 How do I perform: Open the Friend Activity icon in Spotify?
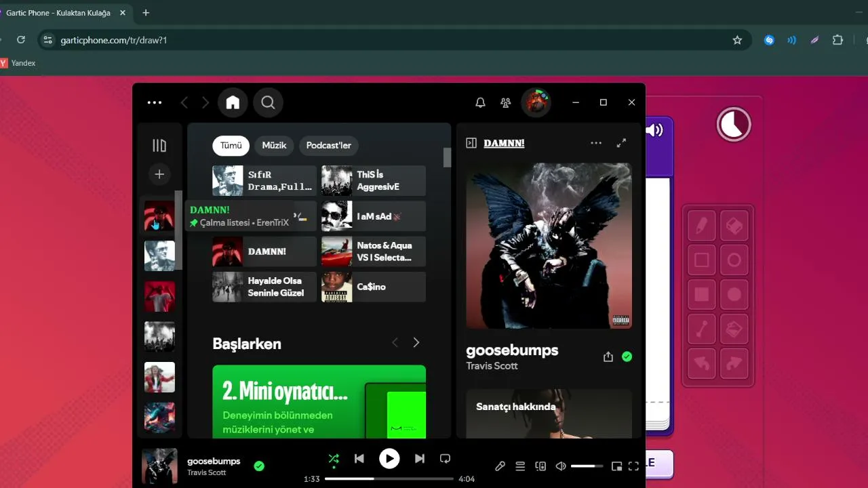tap(505, 102)
